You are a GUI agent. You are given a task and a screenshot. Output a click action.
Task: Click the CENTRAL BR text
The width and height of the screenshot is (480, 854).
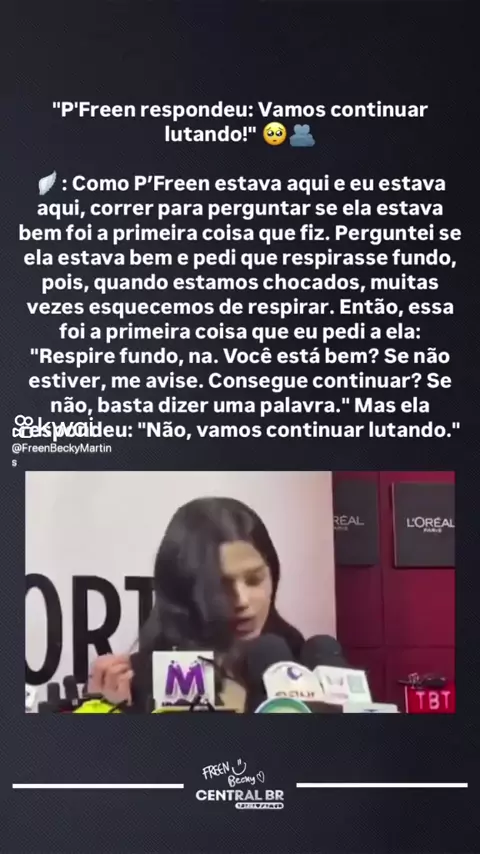(240, 795)
